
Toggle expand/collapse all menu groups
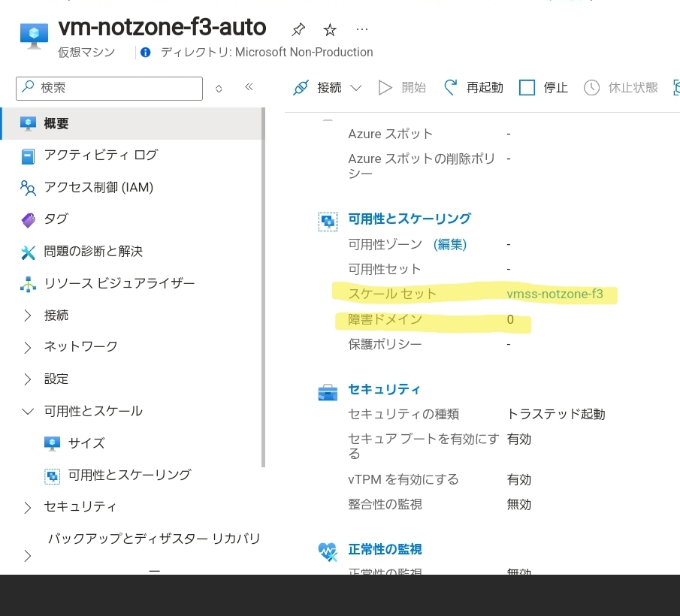tap(219, 89)
